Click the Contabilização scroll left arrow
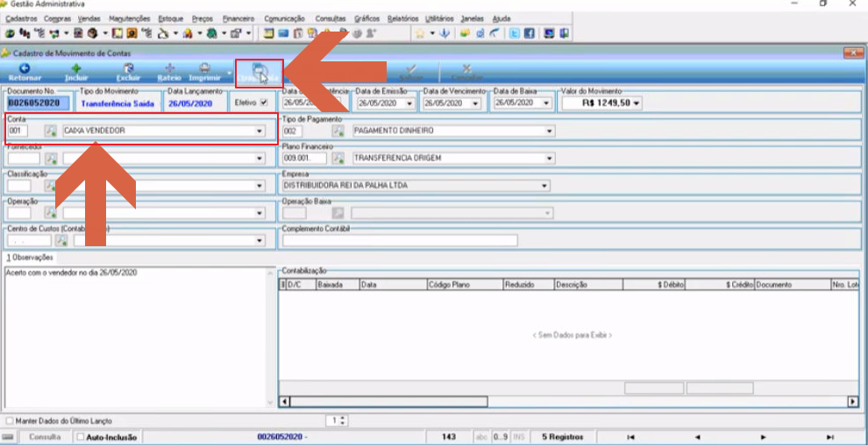The width and height of the screenshot is (868, 445). (x=284, y=401)
